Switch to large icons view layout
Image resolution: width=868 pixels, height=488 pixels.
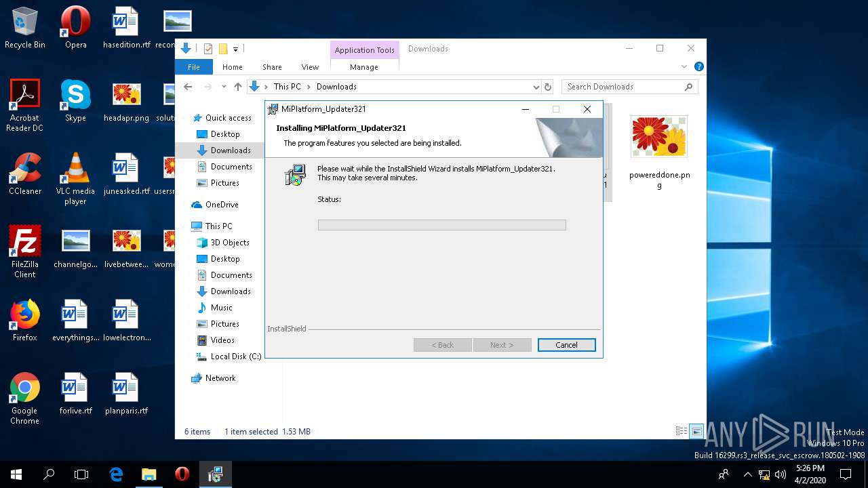(696, 431)
